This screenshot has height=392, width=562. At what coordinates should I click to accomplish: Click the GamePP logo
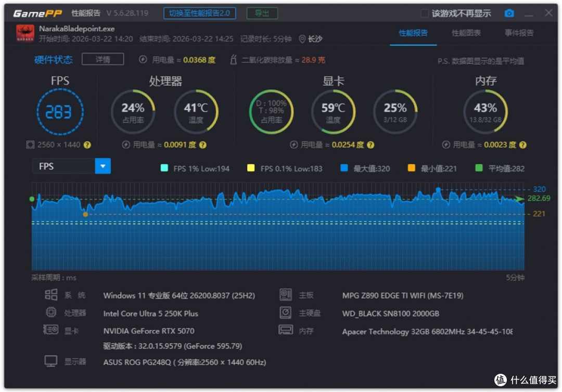pyautogui.click(x=37, y=14)
